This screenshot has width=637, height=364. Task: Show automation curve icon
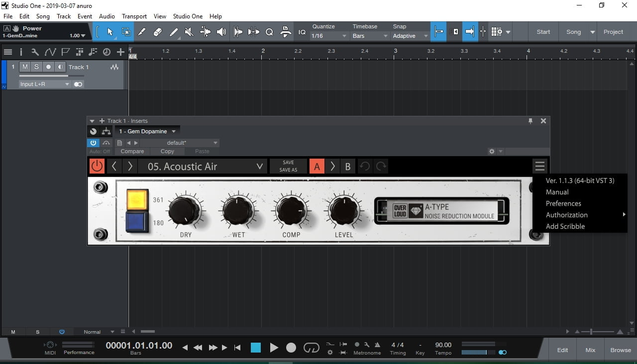(x=50, y=52)
